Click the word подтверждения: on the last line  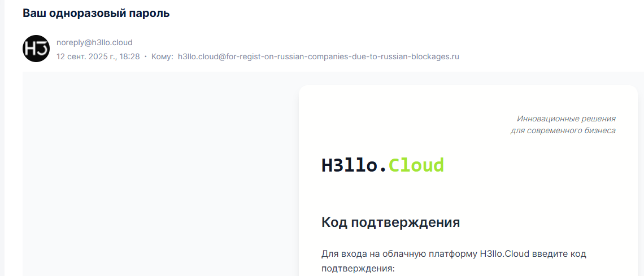[358, 268]
